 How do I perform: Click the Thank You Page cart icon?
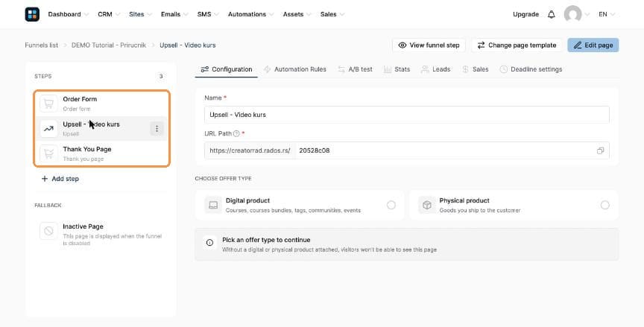click(48, 153)
